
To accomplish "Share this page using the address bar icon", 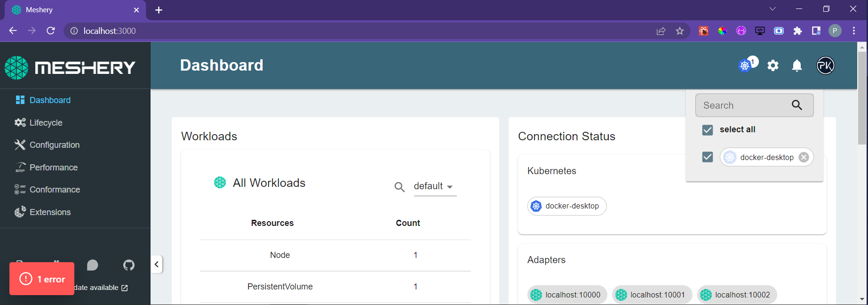I will [661, 31].
